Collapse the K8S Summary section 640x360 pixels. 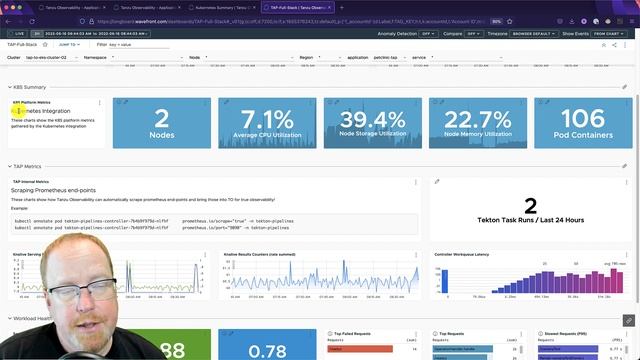10,87
